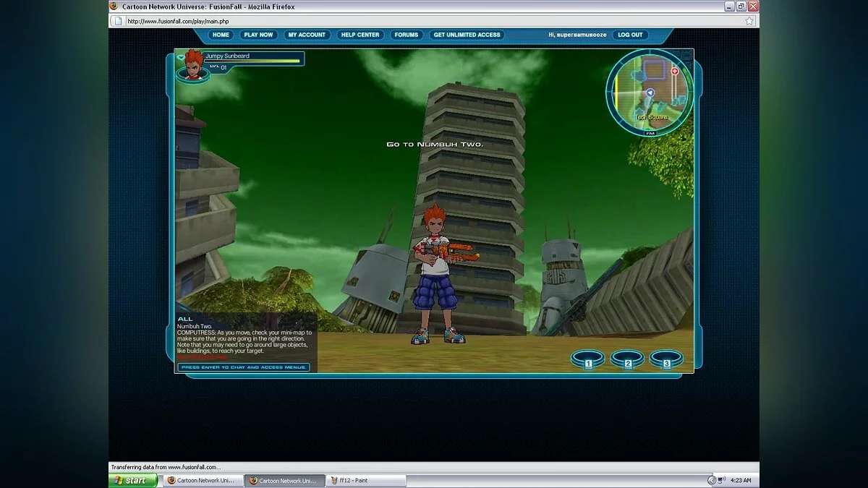
Task: Click the LOG OUT button
Action: tap(629, 35)
